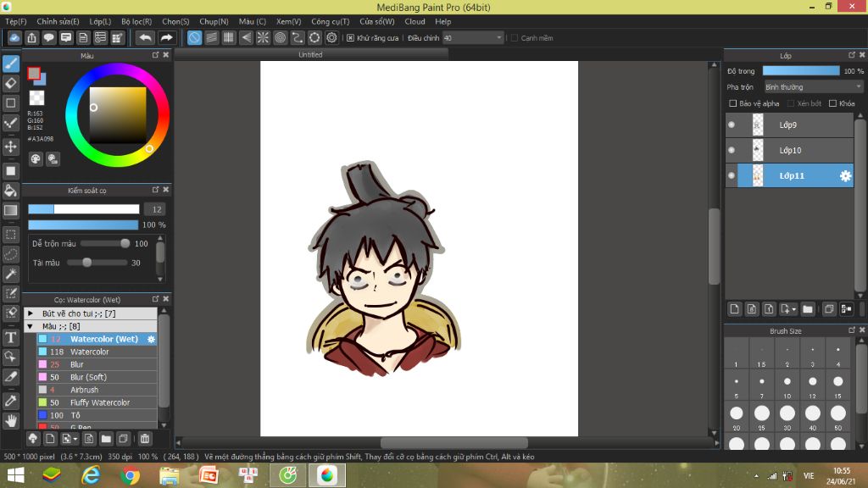This screenshot has height=488, width=868.
Task: Click the Redo arrow in toolbar
Action: point(166,37)
